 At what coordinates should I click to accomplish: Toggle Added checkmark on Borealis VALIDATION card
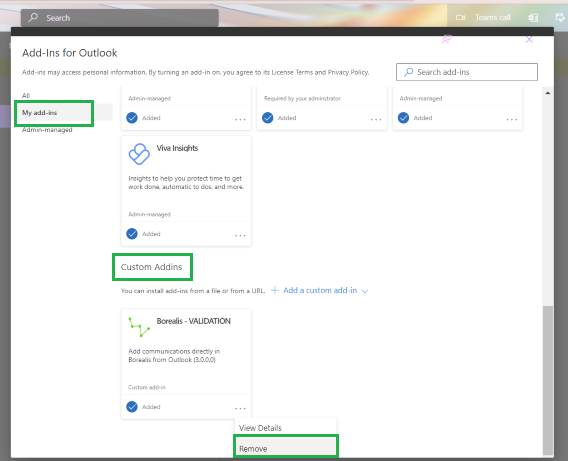tap(132, 407)
